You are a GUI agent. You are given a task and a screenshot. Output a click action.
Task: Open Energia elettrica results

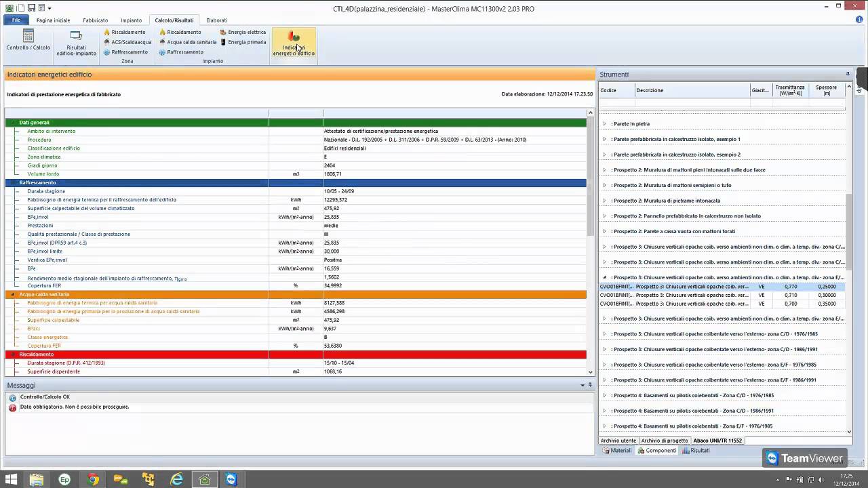243,32
